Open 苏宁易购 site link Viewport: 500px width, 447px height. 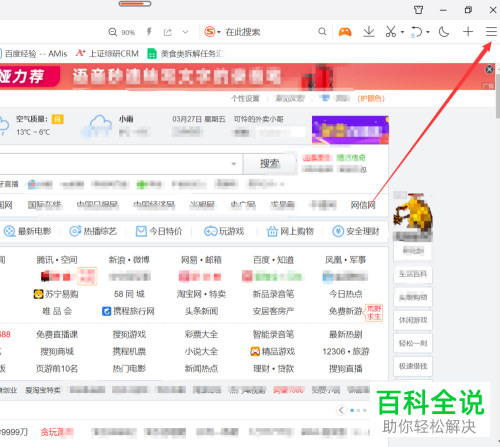pos(56,294)
